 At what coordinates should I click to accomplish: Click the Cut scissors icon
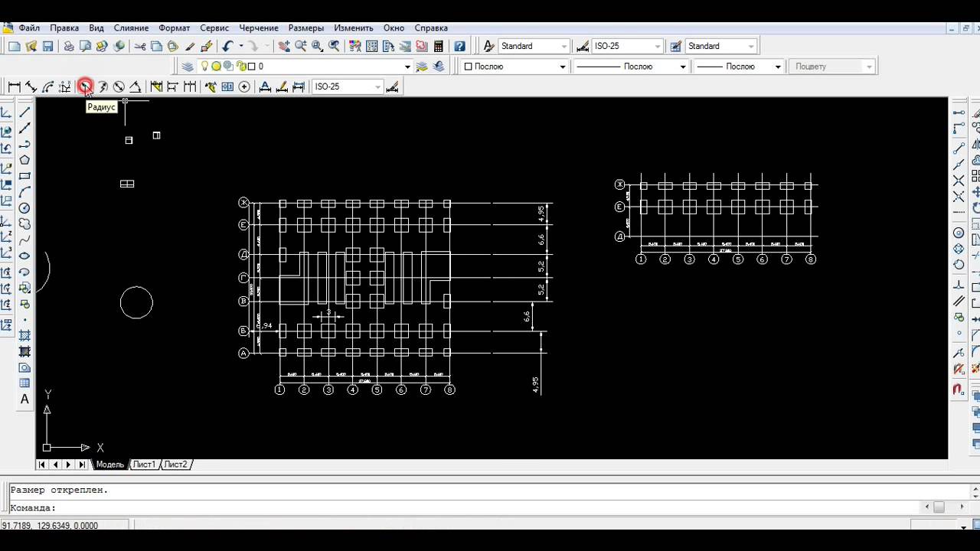pyautogui.click(x=139, y=46)
